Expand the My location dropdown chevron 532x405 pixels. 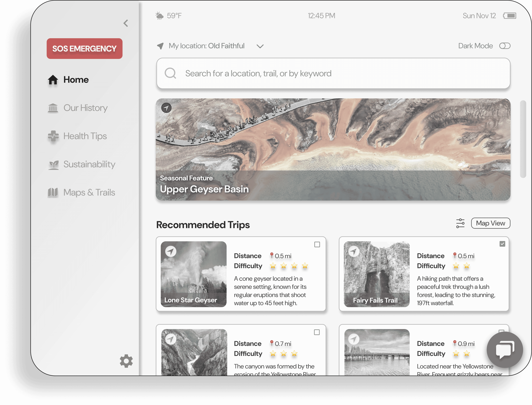coord(260,46)
